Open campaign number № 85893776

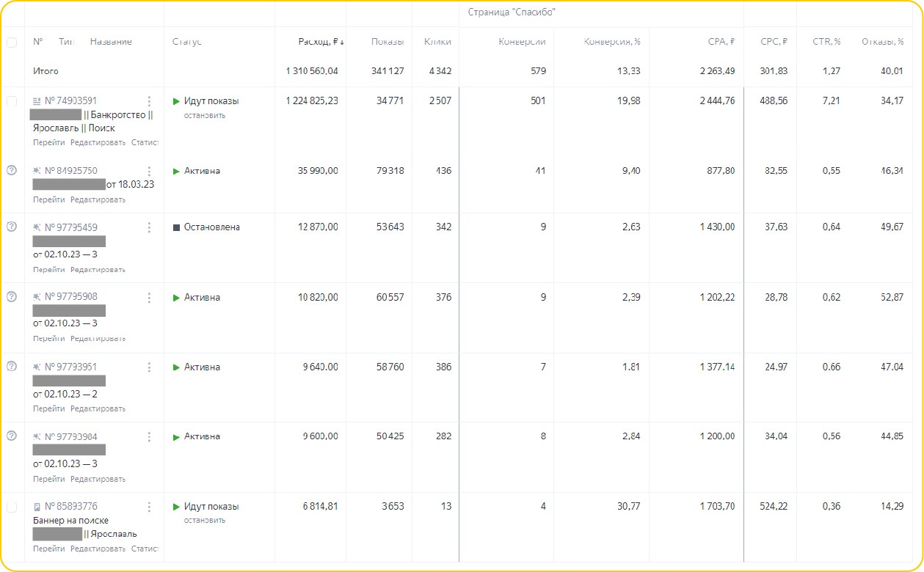[71, 507]
